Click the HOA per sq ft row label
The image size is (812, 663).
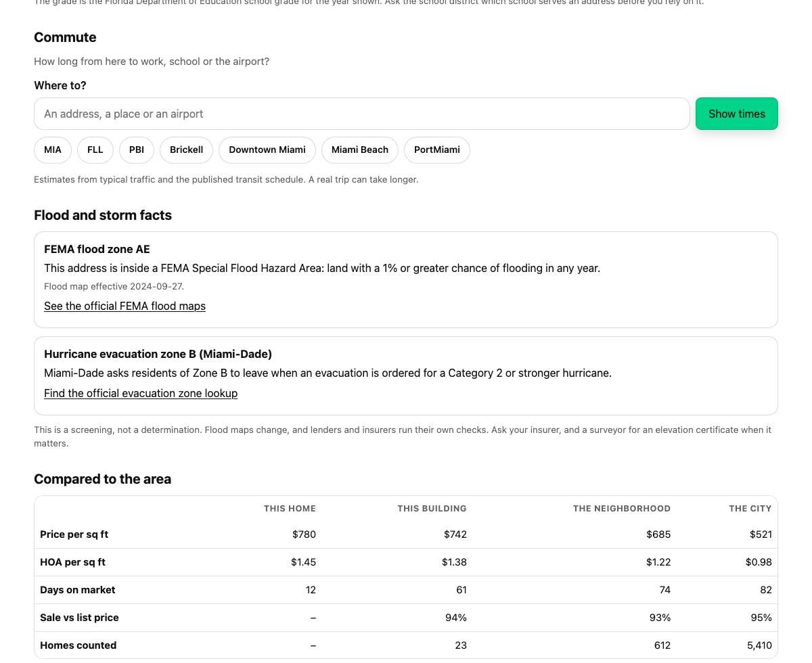[73, 562]
